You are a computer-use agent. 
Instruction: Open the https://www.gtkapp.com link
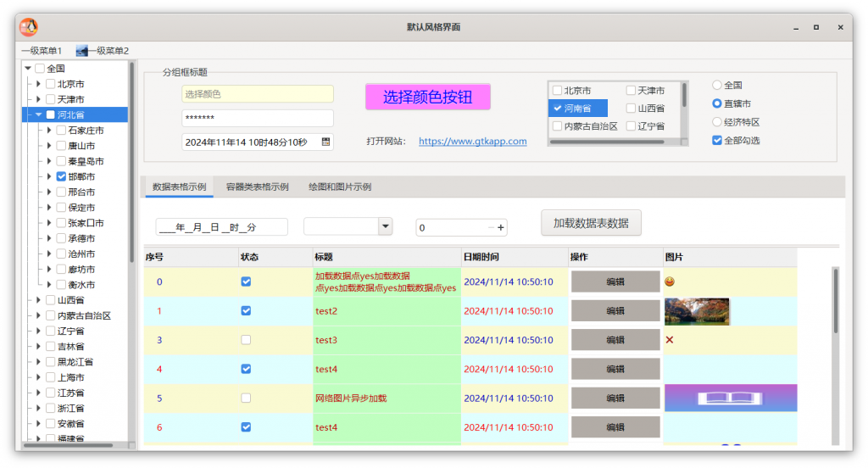(472, 142)
